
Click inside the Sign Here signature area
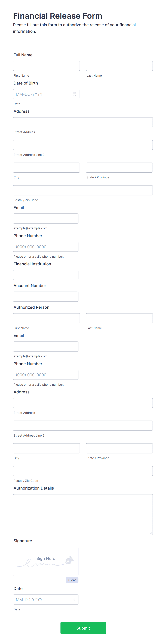[x=45, y=561]
